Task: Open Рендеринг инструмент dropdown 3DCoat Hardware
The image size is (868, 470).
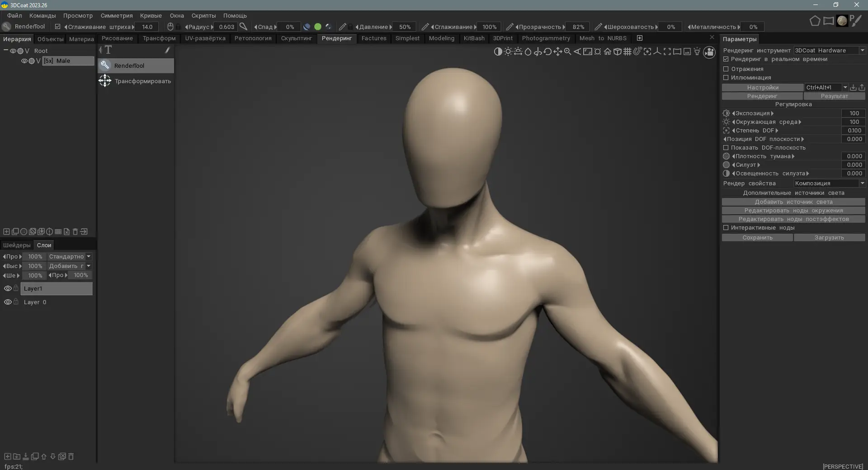Action: click(x=830, y=51)
